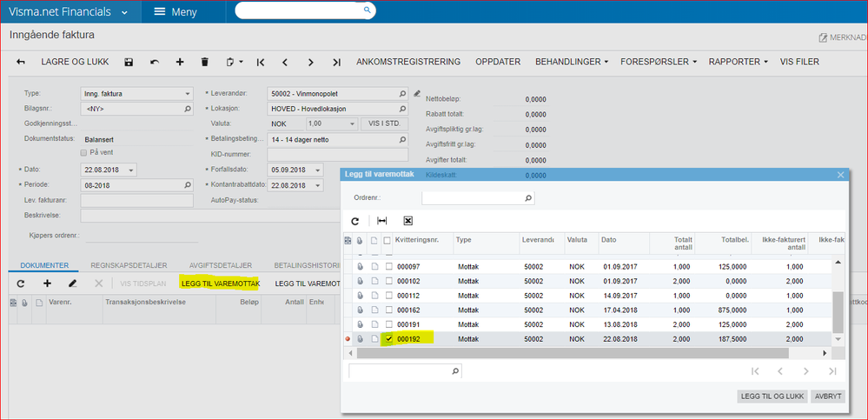Go to previous record chevron
This screenshot has width=868, height=420.
285,62
